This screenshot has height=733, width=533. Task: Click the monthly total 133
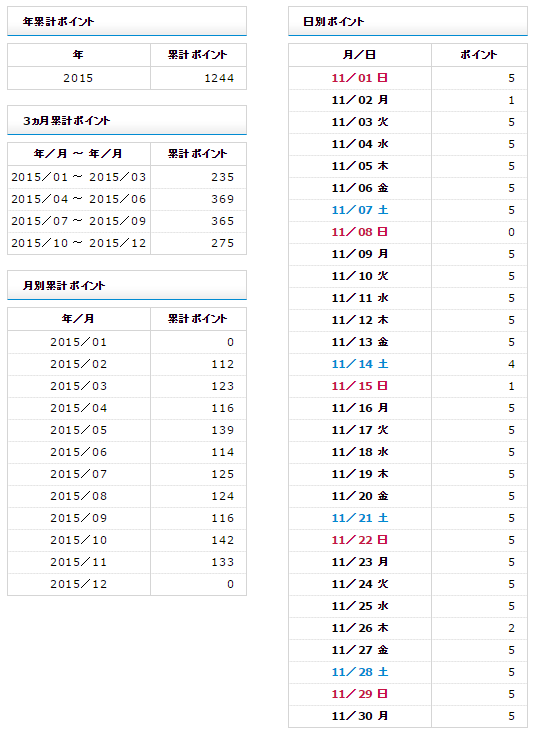pyautogui.click(x=223, y=562)
